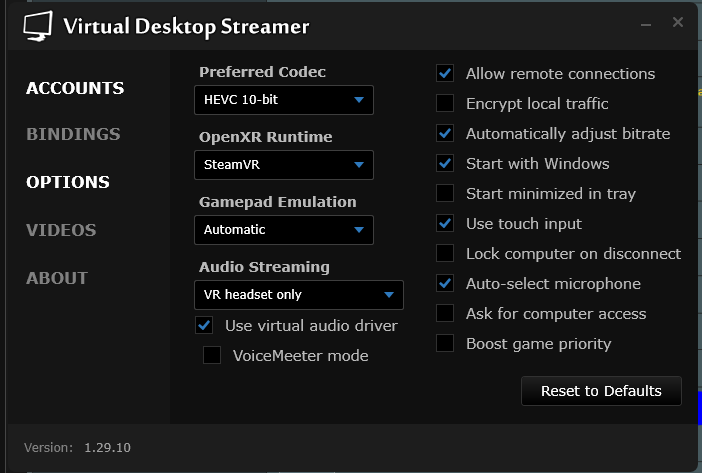Uncheck Use virtual audio driver
This screenshot has width=702, height=473.
[x=204, y=325]
